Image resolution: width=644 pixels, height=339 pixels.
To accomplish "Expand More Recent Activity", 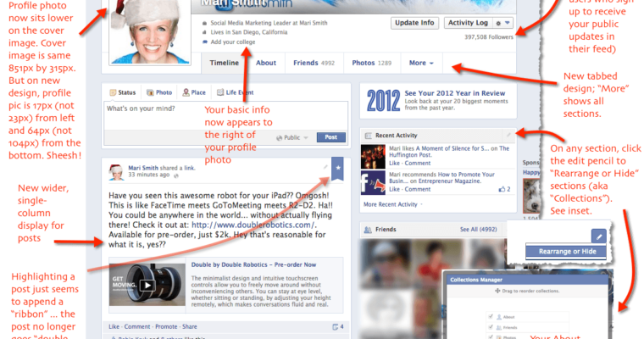I will (x=391, y=204).
